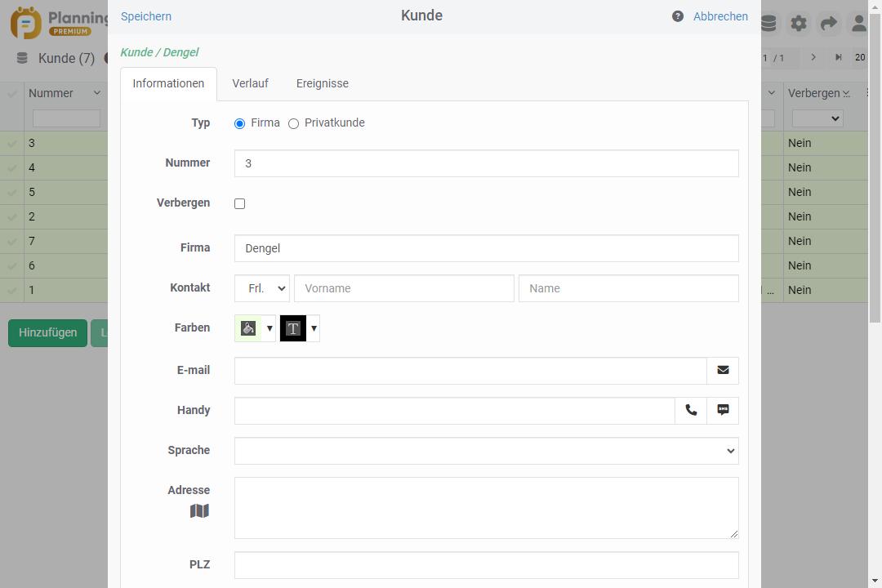
Task: Open the settings gear icon
Action: 799,24
